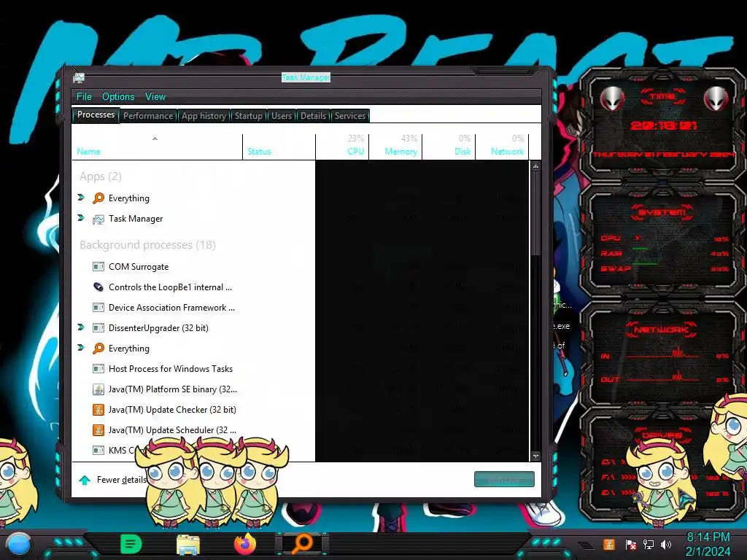This screenshot has width=747, height=560.
Task: Switch to the Details tab
Action: pos(313,116)
